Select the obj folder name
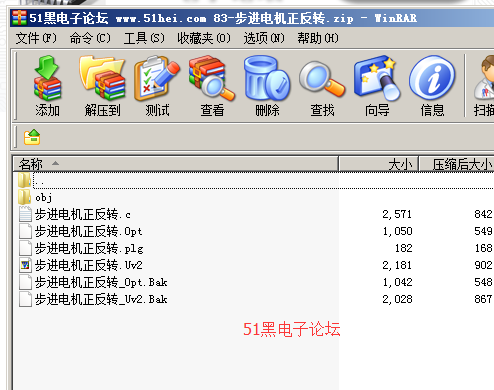The height and width of the screenshot is (390, 494). click(x=44, y=198)
